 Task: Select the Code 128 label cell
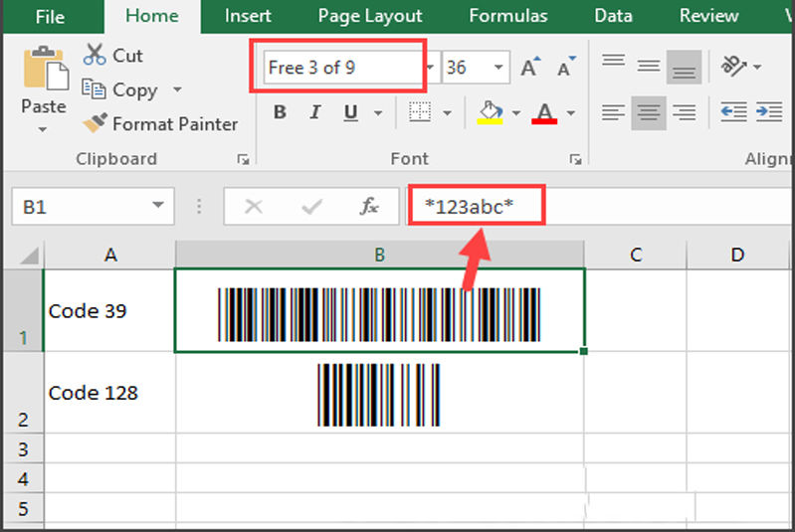coord(109,393)
